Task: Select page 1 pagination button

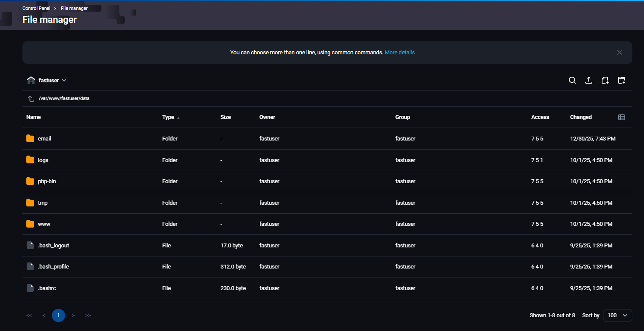Action: (x=58, y=315)
